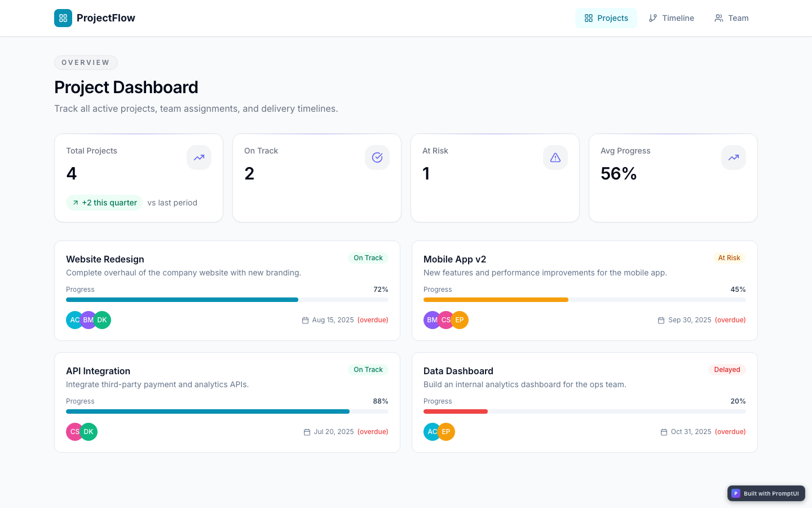Click calendar icon beside Aug 15, 2025
This screenshot has height=508, width=812.
(305, 320)
